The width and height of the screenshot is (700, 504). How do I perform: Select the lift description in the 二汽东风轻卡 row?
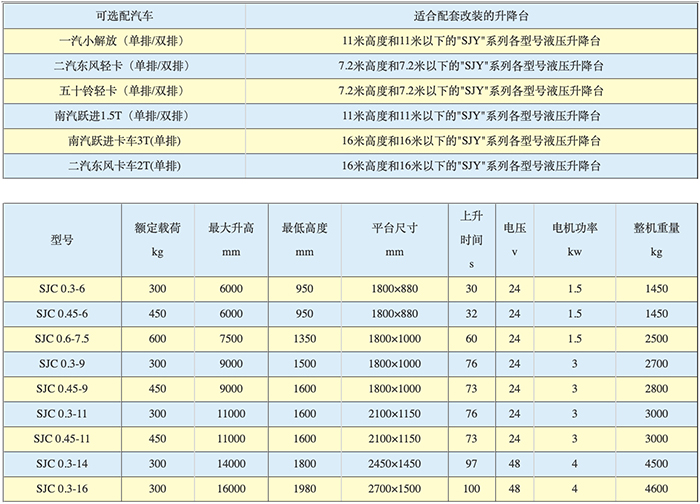471,67
